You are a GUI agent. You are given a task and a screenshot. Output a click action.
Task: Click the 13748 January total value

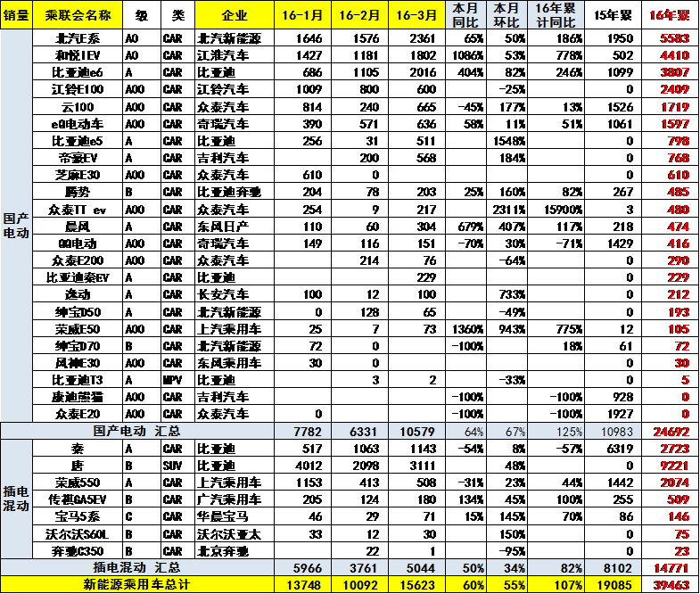(302, 585)
